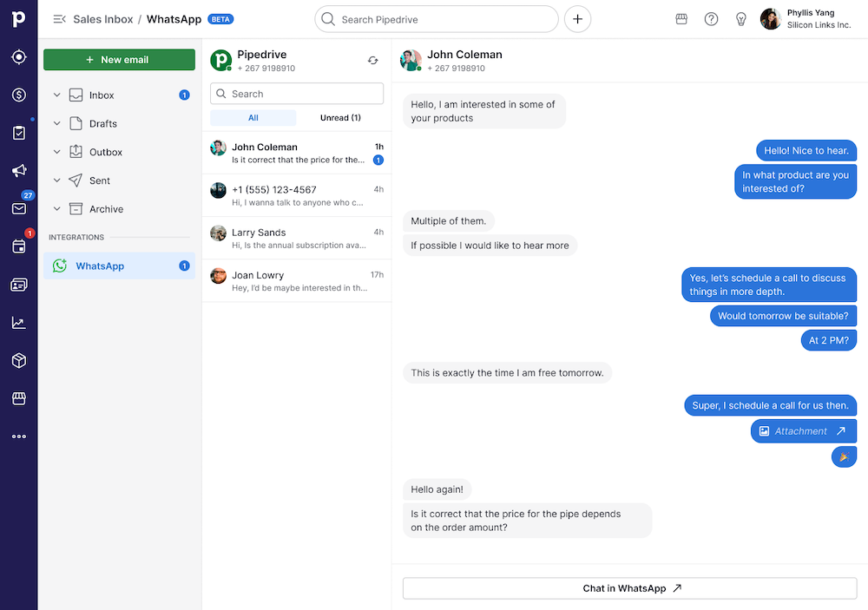Click the quick add plus button
Viewport: 868px width, 610px height.
pos(577,19)
